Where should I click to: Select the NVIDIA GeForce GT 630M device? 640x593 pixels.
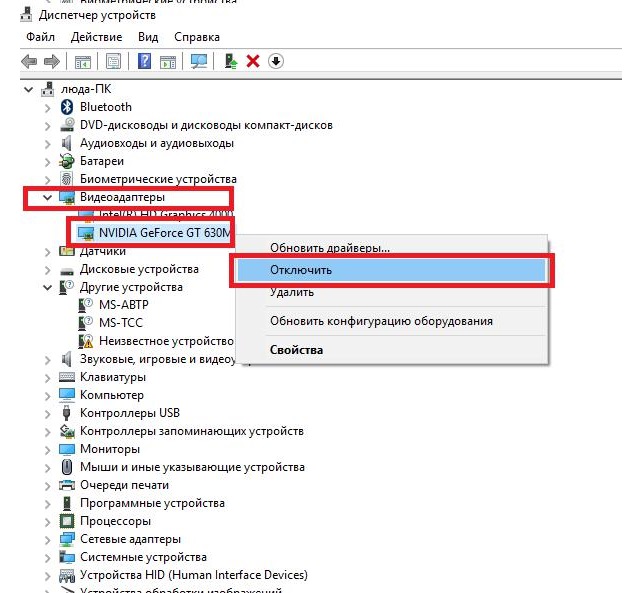coord(164,233)
